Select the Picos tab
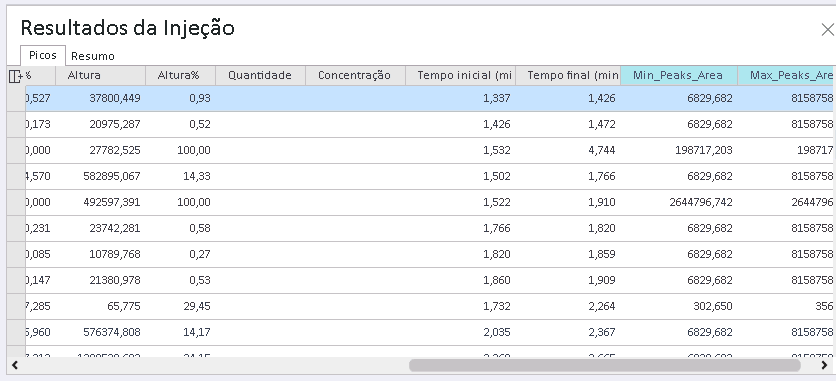 43,55
